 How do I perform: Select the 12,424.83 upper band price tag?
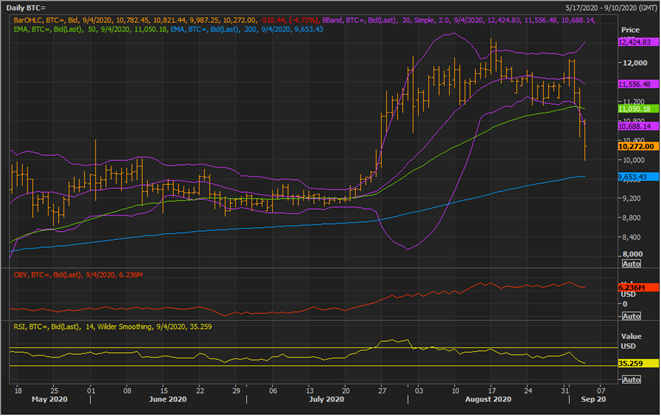638,42
